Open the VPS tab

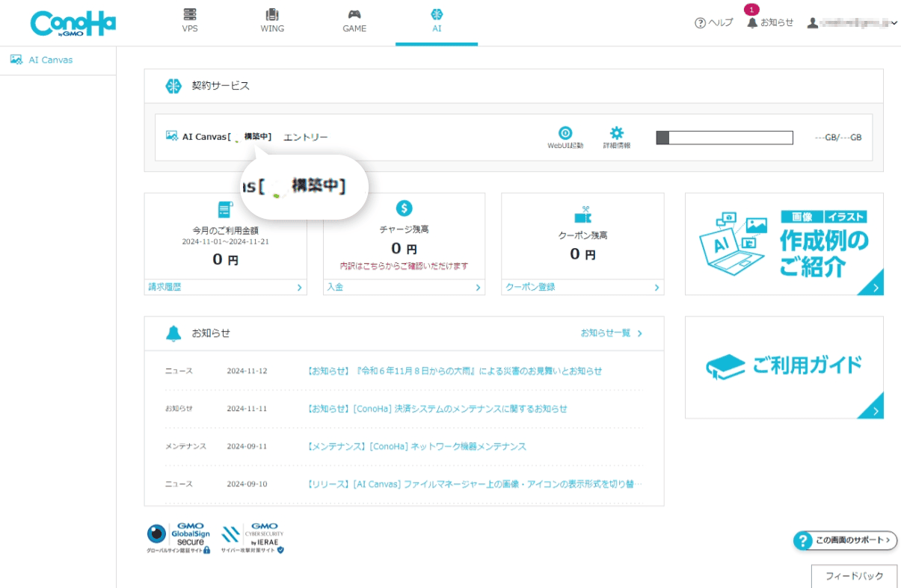tap(190, 22)
